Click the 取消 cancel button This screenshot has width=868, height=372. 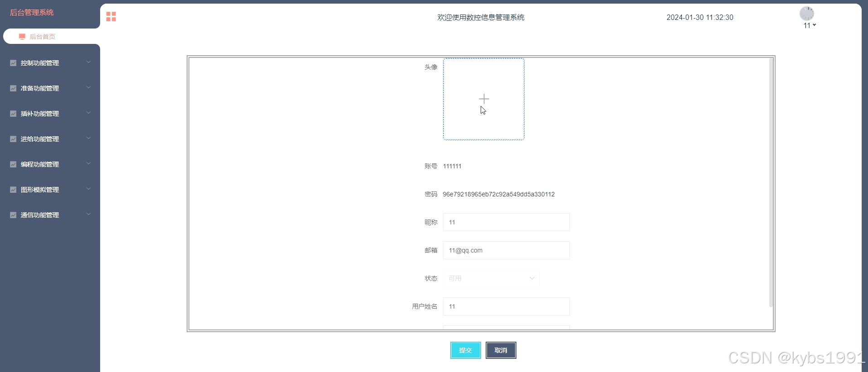point(501,350)
